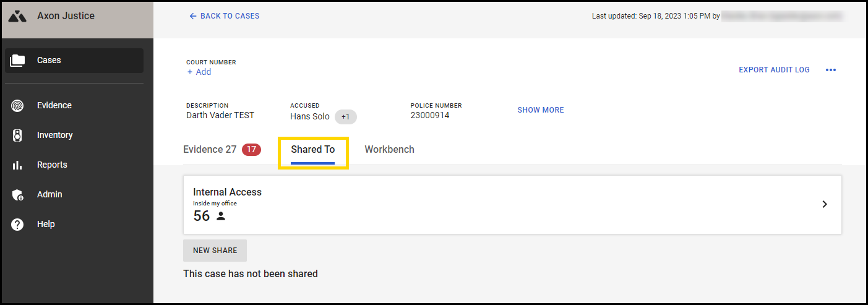Go back via BACK TO CASES link
The image size is (868, 305).
(225, 16)
